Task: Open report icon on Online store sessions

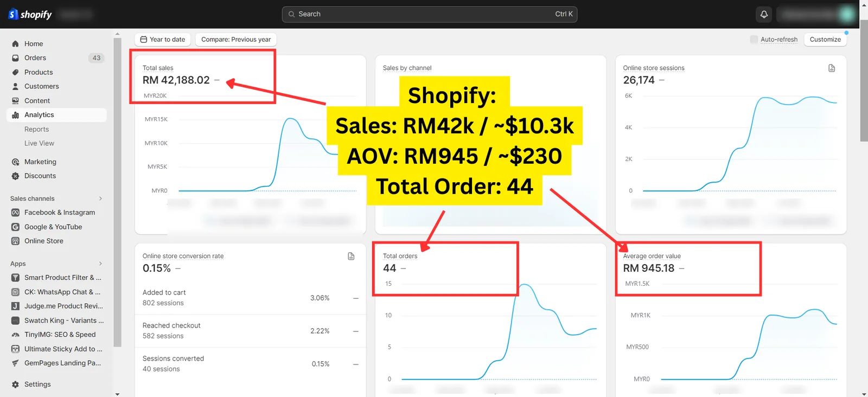Action: [832, 68]
